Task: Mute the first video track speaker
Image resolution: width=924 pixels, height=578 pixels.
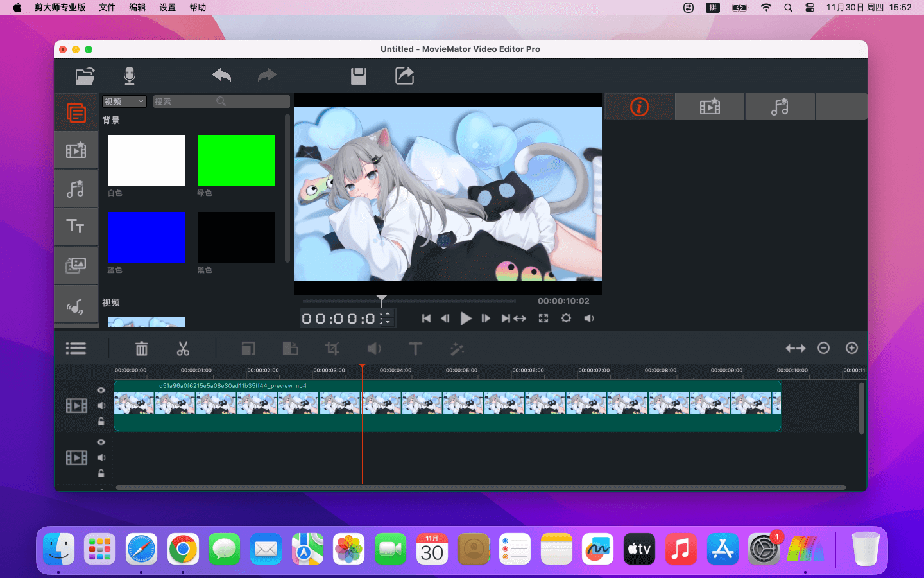Action: click(x=101, y=405)
